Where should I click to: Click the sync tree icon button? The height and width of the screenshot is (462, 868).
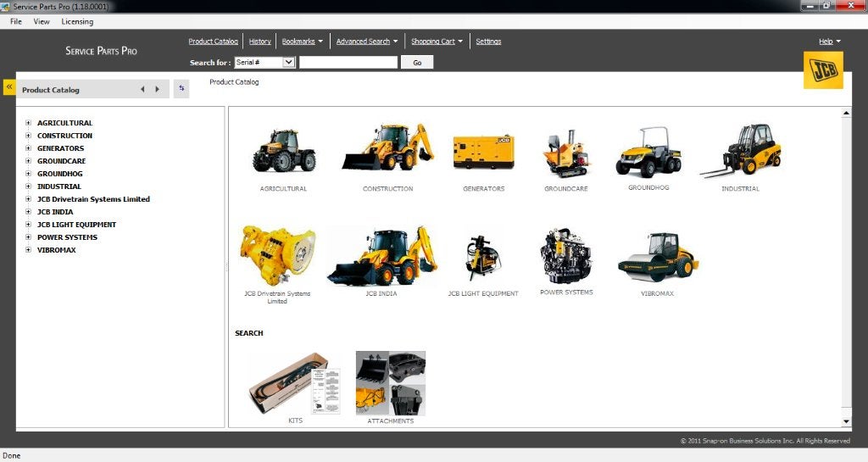click(181, 88)
